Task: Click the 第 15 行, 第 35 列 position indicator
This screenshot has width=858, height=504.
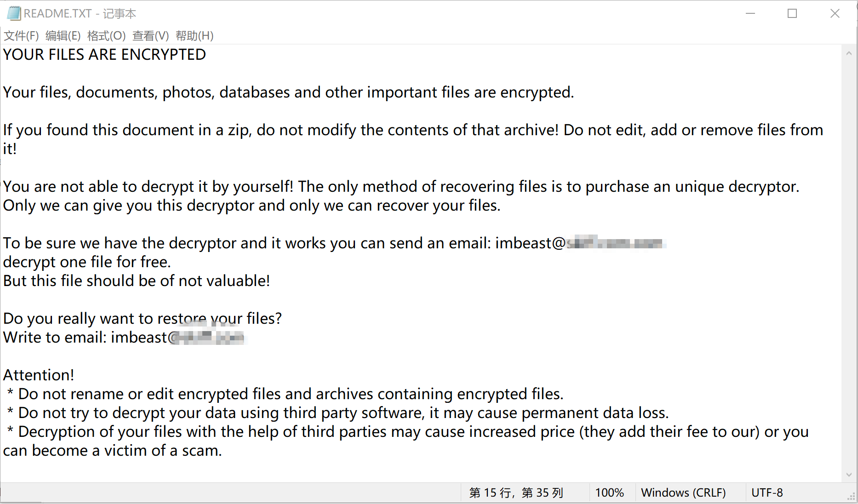Action: tap(516, 493)
